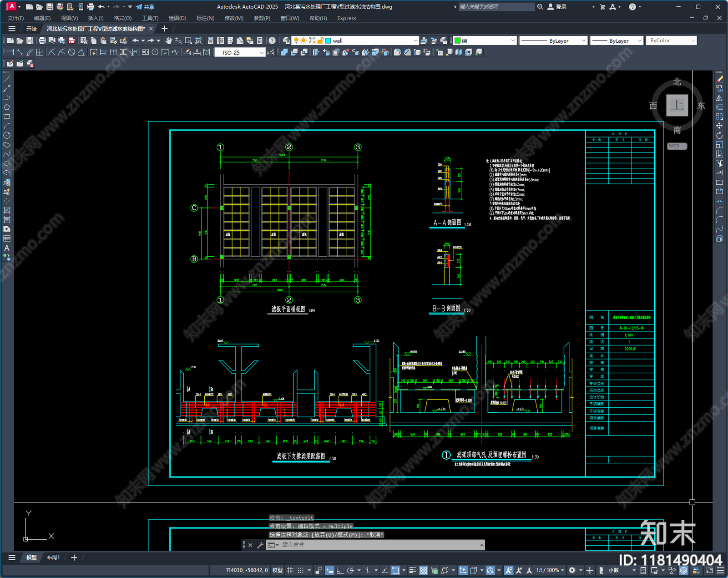
Task: Expand the 小数 units dropdown in the status bar
Action: (x=634, y=570)
